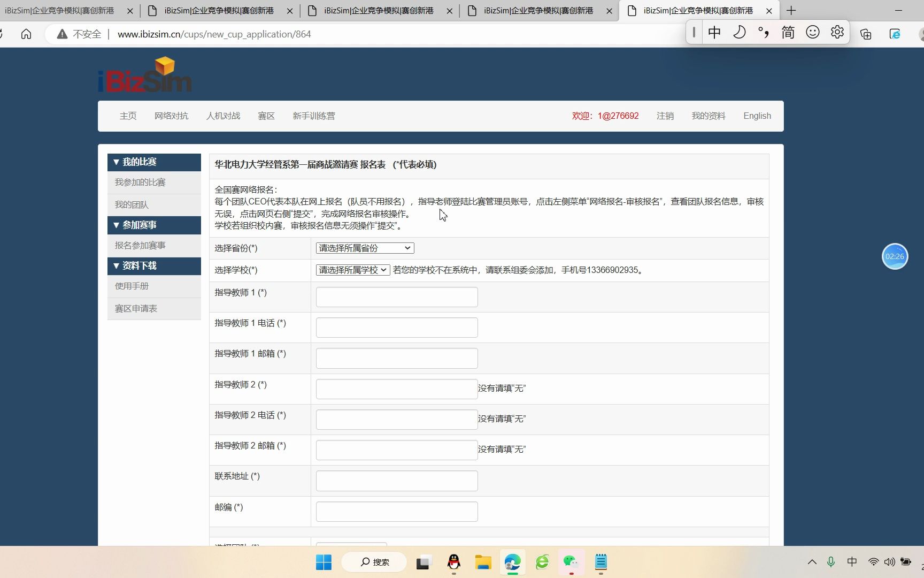Screen dimensions: 924x578
Task: Collapse the 我的比赛 sidebar section
Action: (154, 162)
